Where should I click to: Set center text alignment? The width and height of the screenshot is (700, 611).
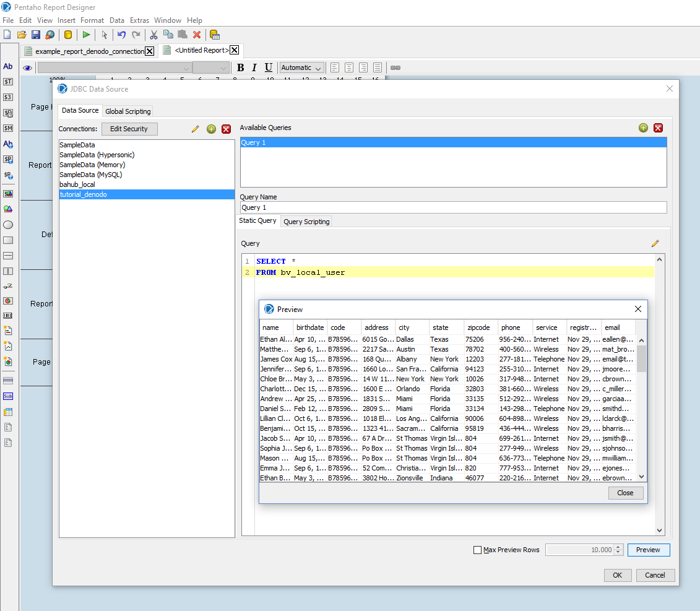[x=349, y=67]
